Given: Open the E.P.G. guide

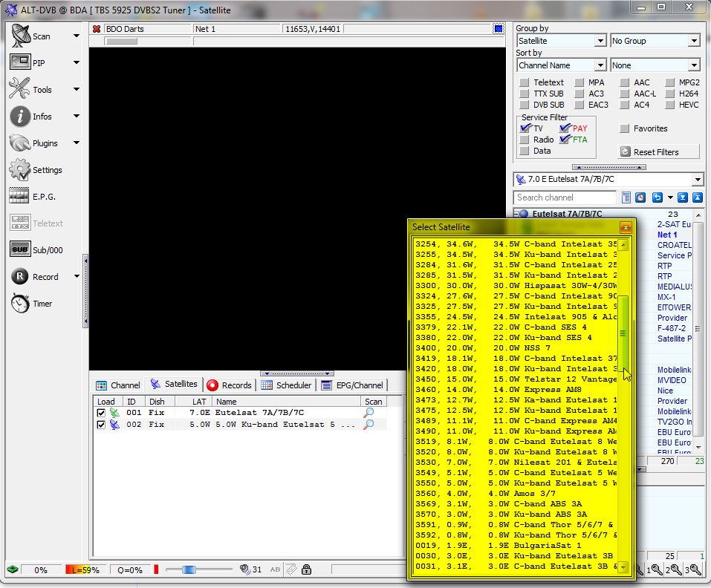Looking at the screenshot, I should pyautogui.click(x=19, y=196).
